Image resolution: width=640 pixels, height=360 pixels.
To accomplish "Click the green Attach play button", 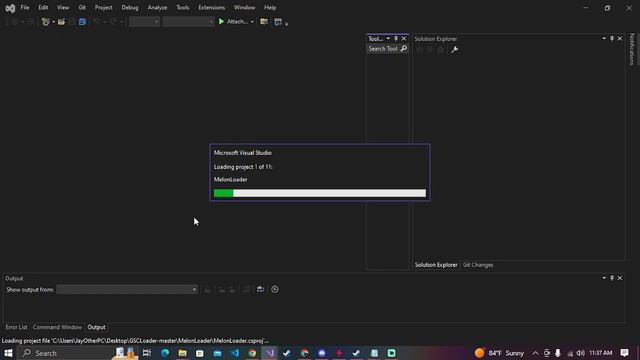I will 221,21.
